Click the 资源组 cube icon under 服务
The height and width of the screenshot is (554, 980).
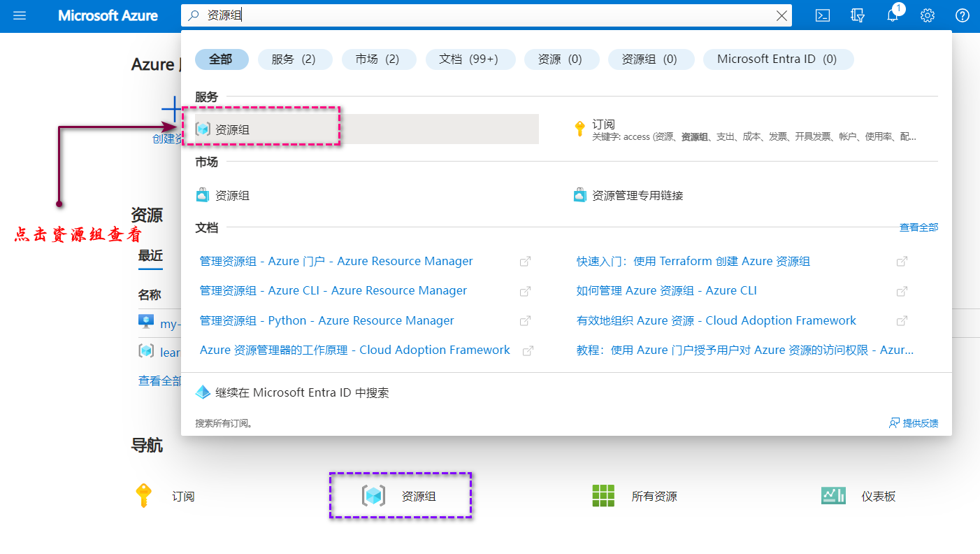[x=203, y=129]
